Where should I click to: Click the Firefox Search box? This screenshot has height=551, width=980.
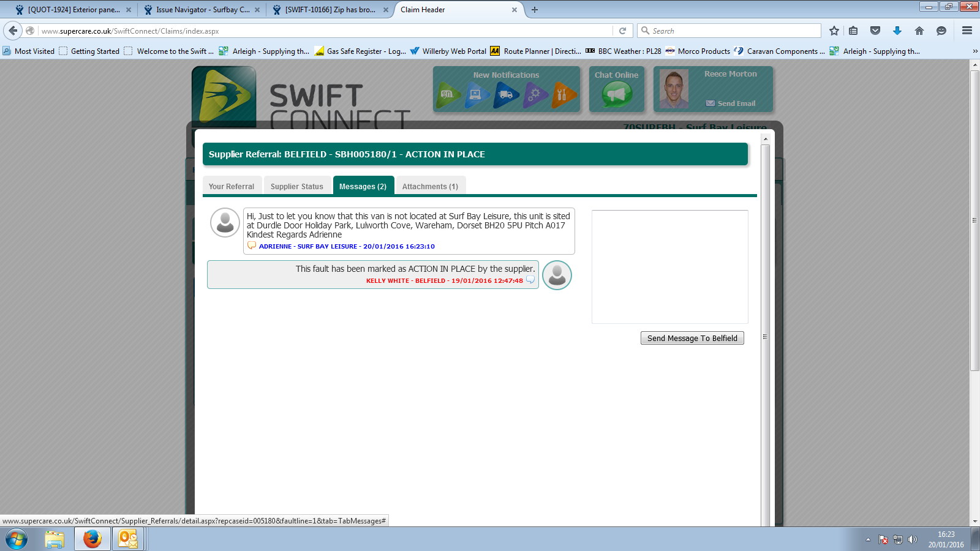[729, 31]
